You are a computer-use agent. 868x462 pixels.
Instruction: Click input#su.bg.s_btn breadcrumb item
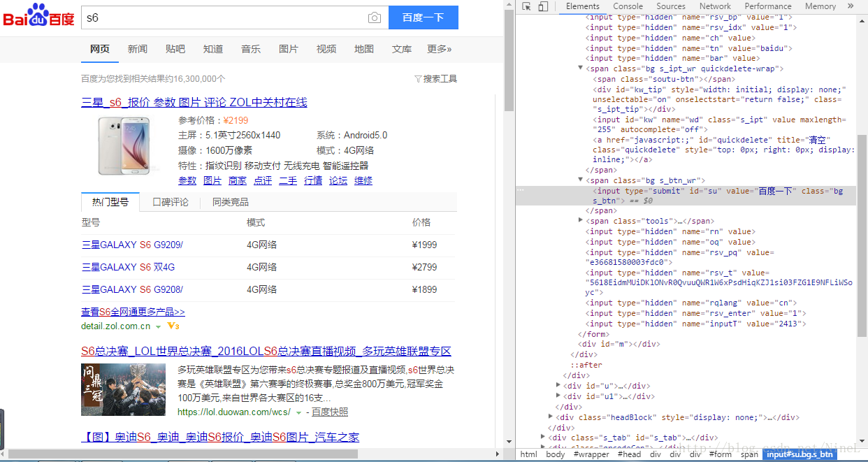[800, 454]
